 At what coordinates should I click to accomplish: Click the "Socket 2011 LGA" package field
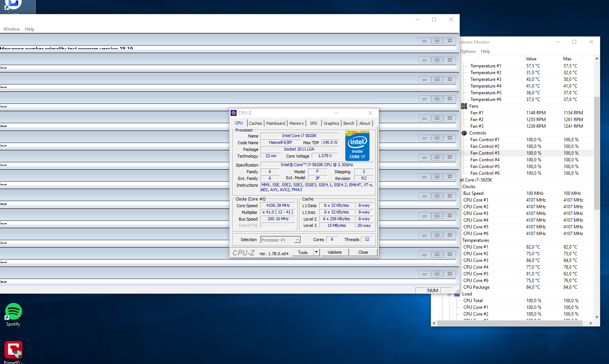(x=299, y=149)
